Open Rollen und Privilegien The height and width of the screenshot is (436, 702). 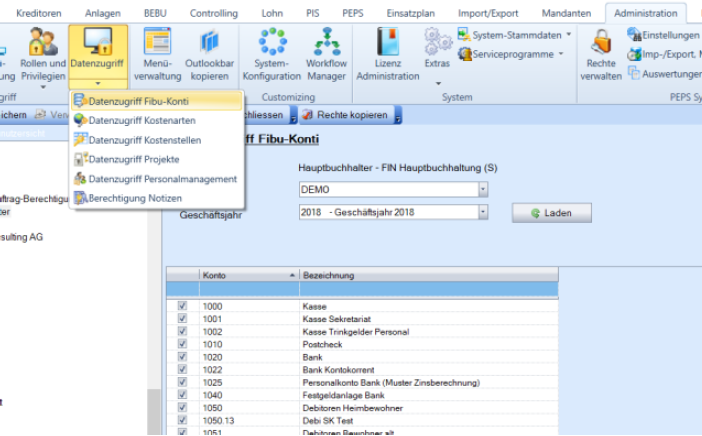click(x=43, y=55)
